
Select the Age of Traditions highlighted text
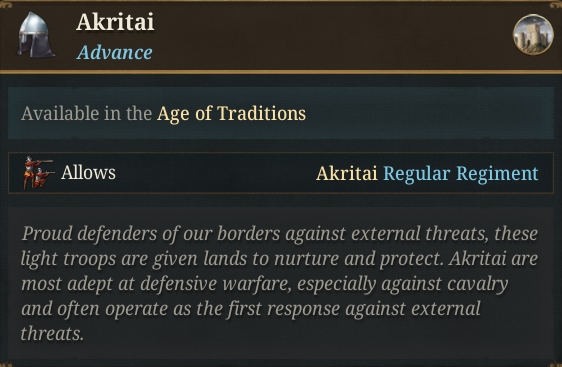[x=231, y=114]
